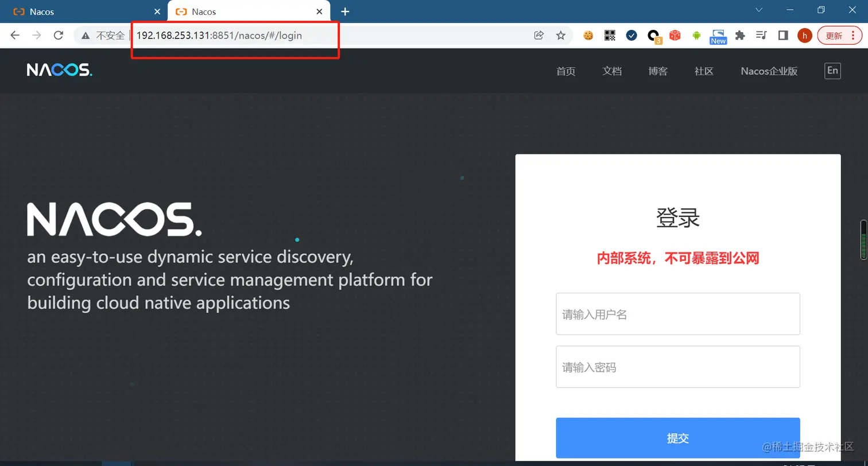Image resolution: width=868 pixels, height=466 pixels.
Task: Go back to the previous page
Action: point(15,36)
